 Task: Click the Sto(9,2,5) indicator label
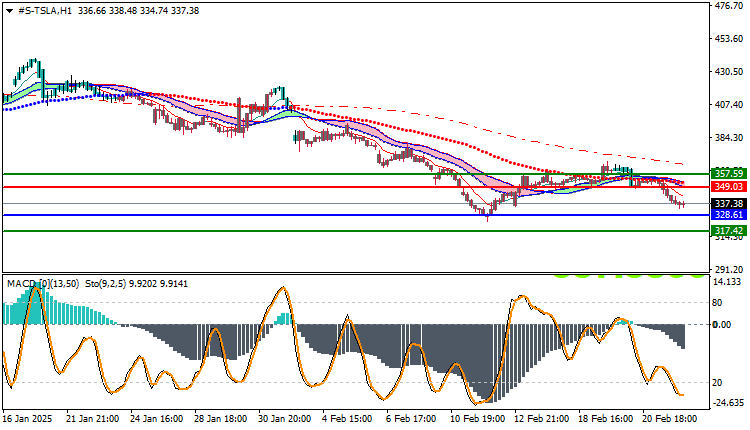[x=106, y=284]
